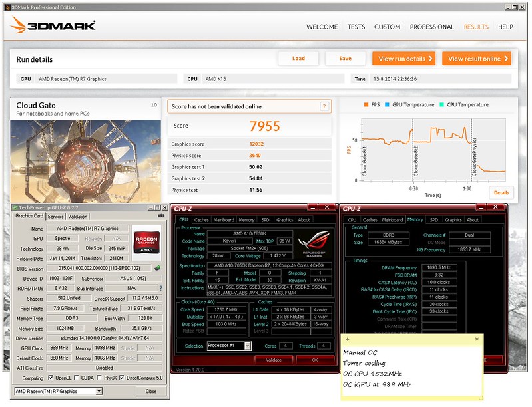Click the teal CPU Temperature legend square
This screenshot has height=407, width=532.
pos(441,104)
